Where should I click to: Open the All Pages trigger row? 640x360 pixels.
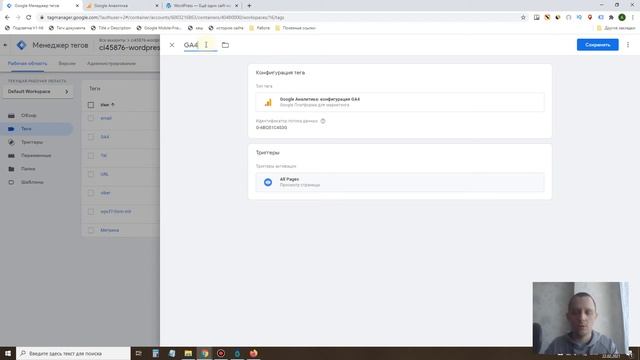pos(400,182)
